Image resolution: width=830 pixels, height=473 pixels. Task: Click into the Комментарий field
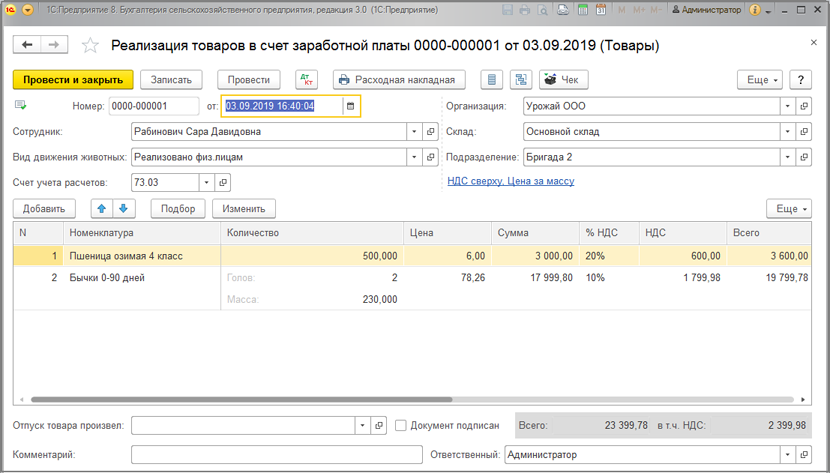tap(277, 454)
